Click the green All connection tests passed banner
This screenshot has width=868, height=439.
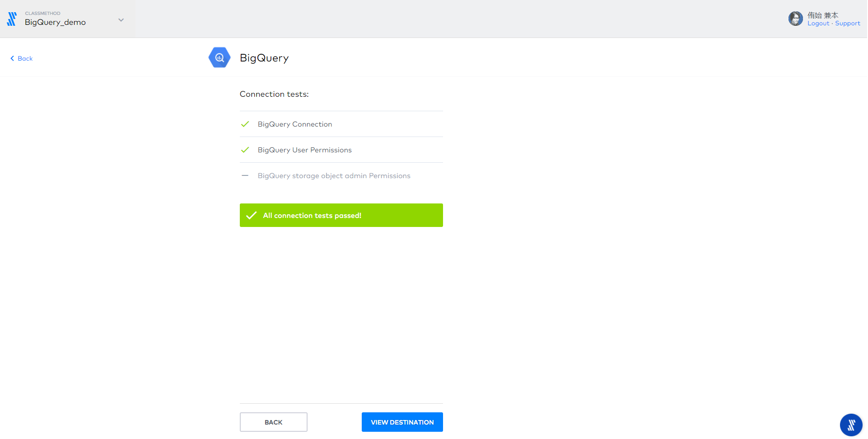pos(341,215)
